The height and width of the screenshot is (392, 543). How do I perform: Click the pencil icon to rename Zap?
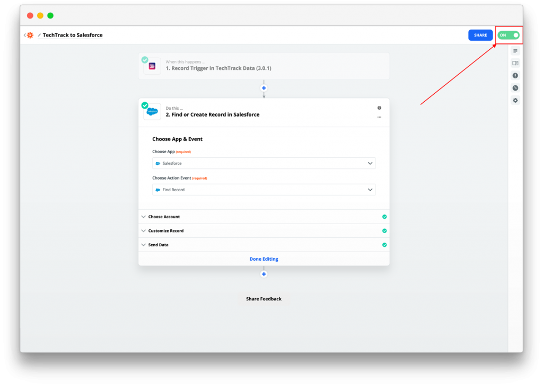[39, 35]
